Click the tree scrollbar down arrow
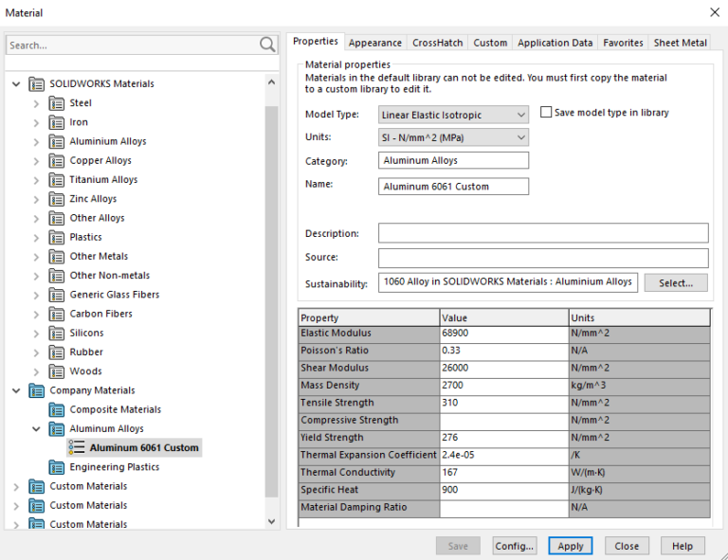The width and height of the screenshot is (728, 560). pos(272,521)
